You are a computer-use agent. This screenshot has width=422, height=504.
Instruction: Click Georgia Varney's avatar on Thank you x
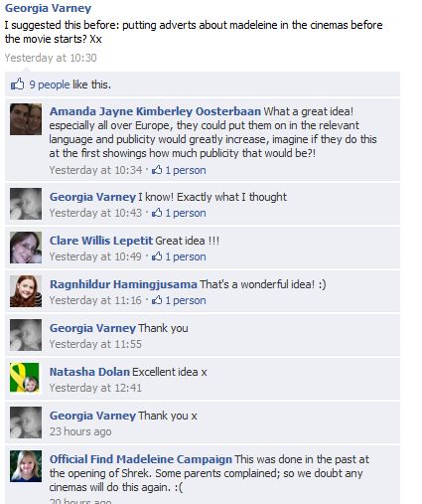[x=26, y=422]
